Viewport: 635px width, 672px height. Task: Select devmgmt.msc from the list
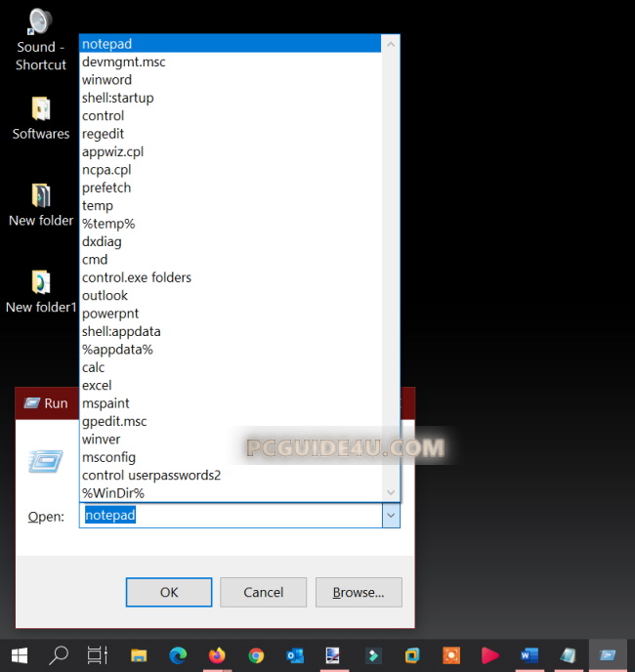(x=231, y=62)
